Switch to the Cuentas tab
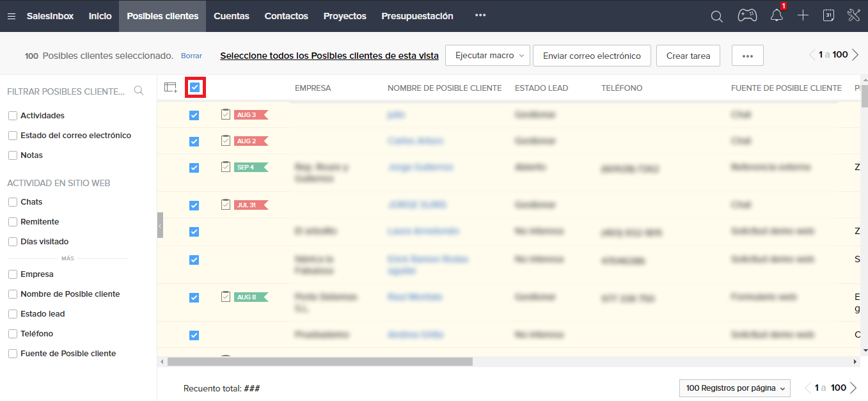This screenshot has height=401, width=868. [x=231, y=16]
